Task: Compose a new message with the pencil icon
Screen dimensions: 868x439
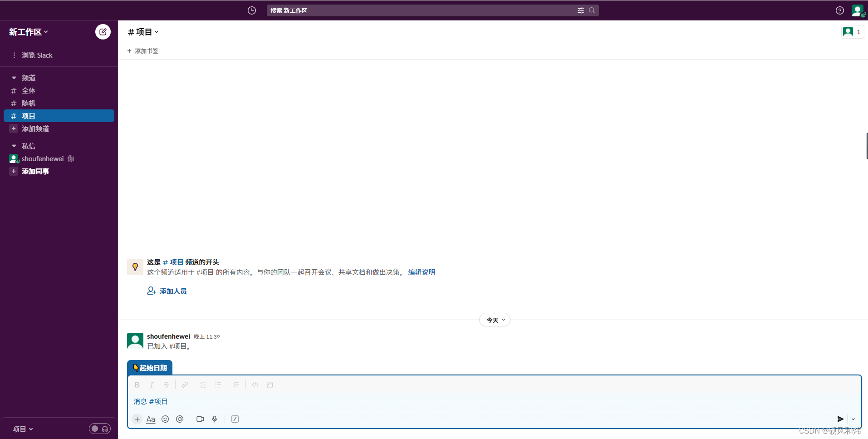Action: [x=103, y=32]
